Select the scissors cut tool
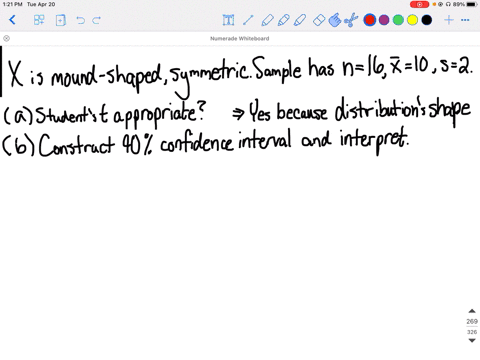 tap(351, 20)
